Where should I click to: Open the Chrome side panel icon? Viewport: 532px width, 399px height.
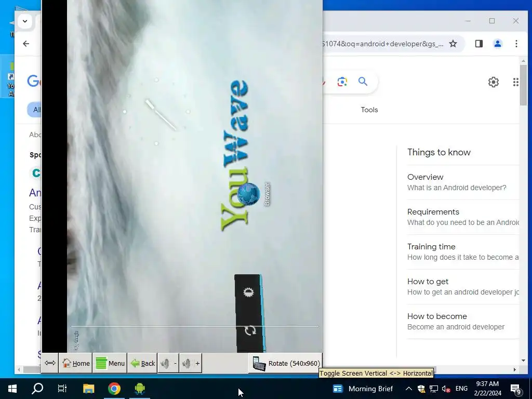tap(478, 44)
